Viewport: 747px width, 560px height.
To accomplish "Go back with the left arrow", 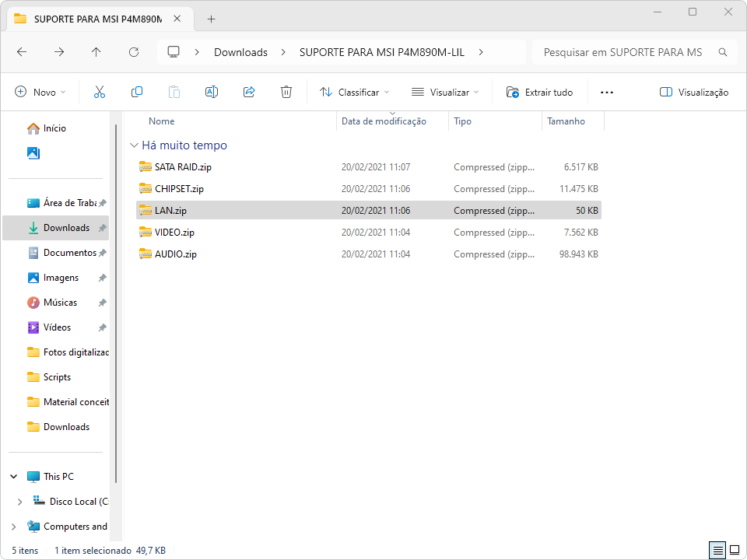I will pos(22,52).
